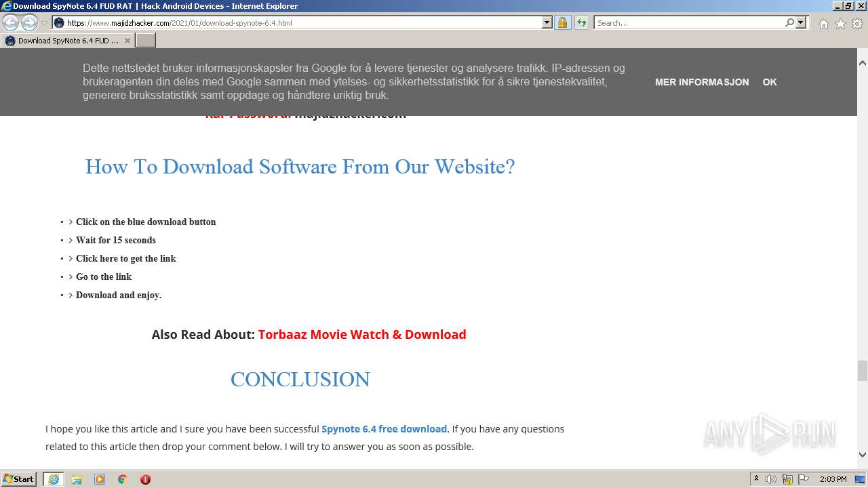
Task: Click the page scrollbar up arrow
Action: pyautogui.click(x=862, y=62)
